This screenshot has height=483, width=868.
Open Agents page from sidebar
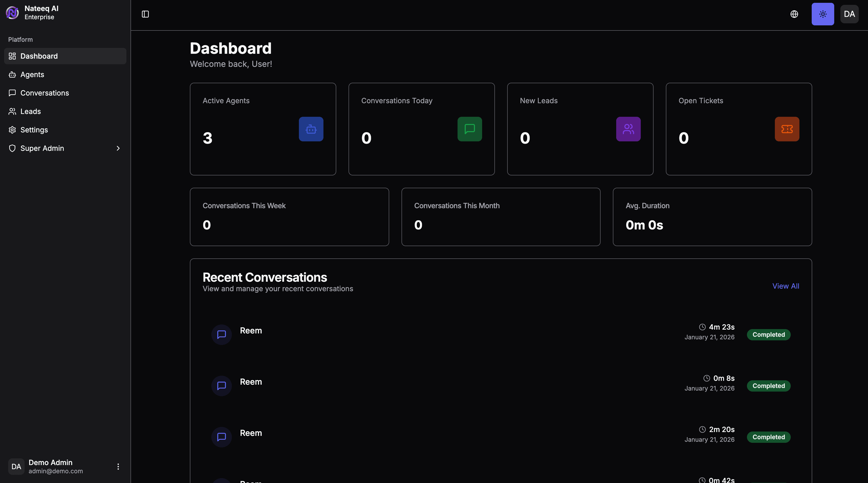click(x=32, y=75)
